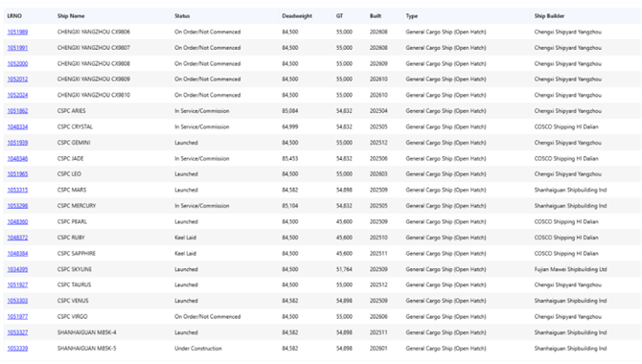Click the Ship Builder column header
Image resolution: width=642 pixels, height=364 pixels.
pyautogui.click(x=549, y=16)
